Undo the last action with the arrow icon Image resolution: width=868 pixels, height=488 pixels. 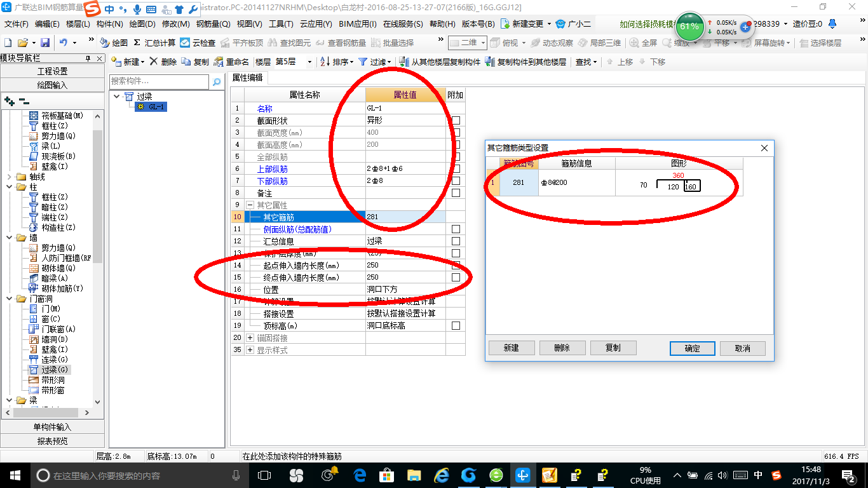point(64,43)
